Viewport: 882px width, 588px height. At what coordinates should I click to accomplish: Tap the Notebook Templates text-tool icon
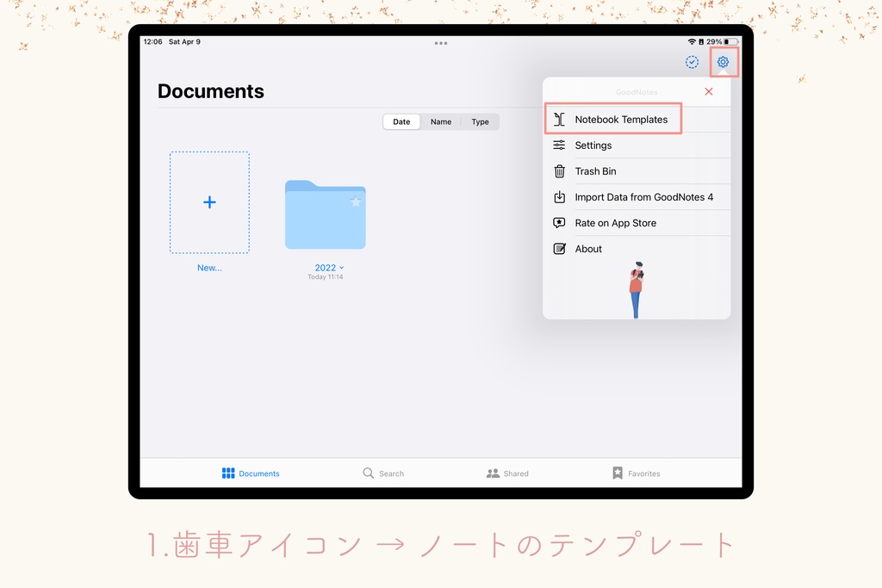pyautogui.click(x=561, y=119)
